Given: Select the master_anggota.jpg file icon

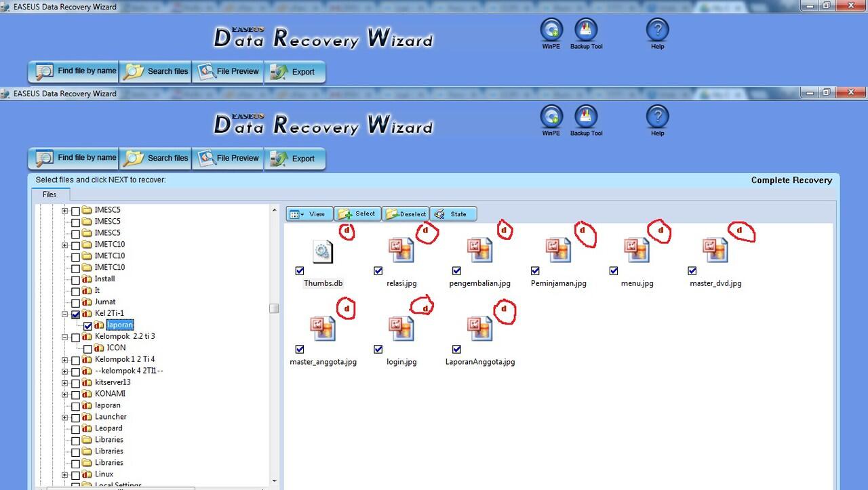Looking at the screenshot, I should click(323, 329).
